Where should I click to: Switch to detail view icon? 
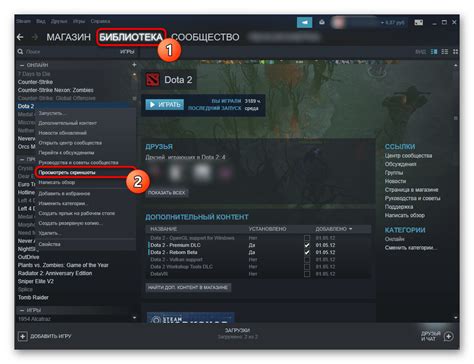pyautogui.click(x=434, y=52)
